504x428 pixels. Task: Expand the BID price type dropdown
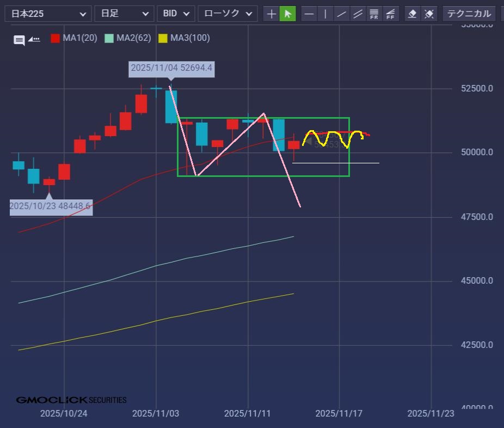pyautogui.click(x=176, y=14)
